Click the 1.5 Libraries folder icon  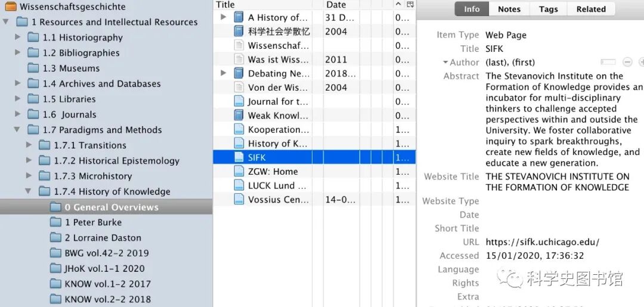(x=33, y=99)
